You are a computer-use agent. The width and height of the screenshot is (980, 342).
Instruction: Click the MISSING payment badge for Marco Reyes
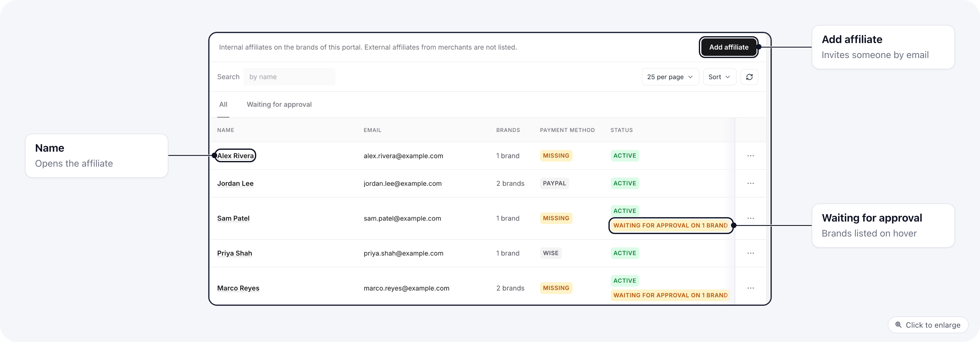tap(556, 288)
